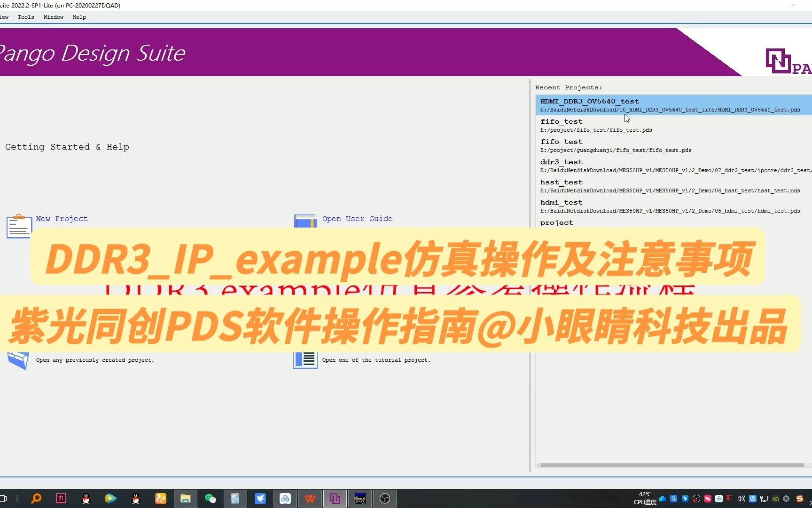Select the recent entry named project
812x508 pixels.
click(556, 222)
